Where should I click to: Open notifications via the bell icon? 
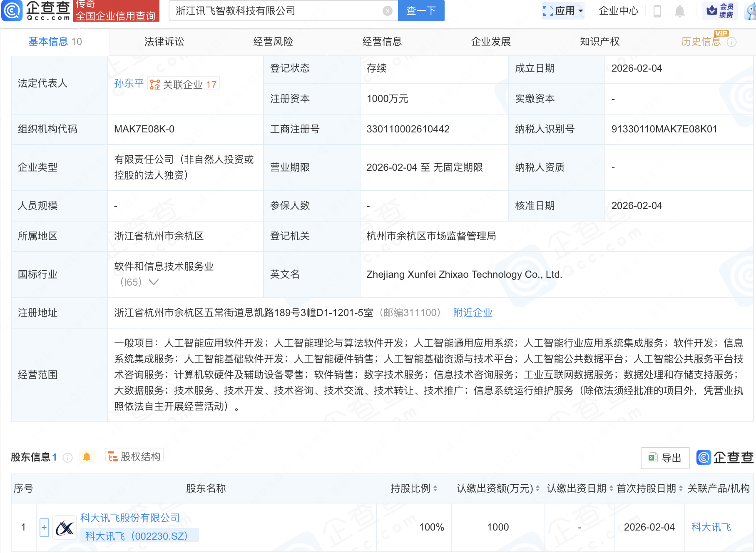(x=679, y=11)
